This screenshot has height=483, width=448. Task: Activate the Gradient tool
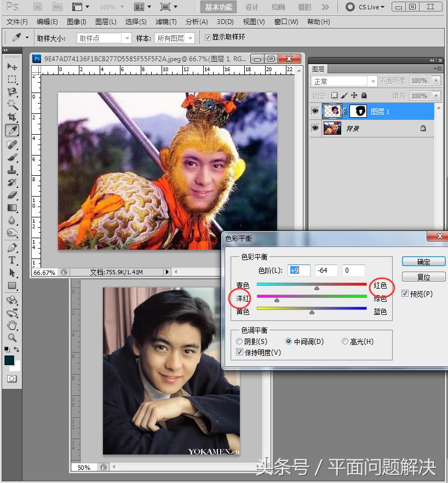12,208
